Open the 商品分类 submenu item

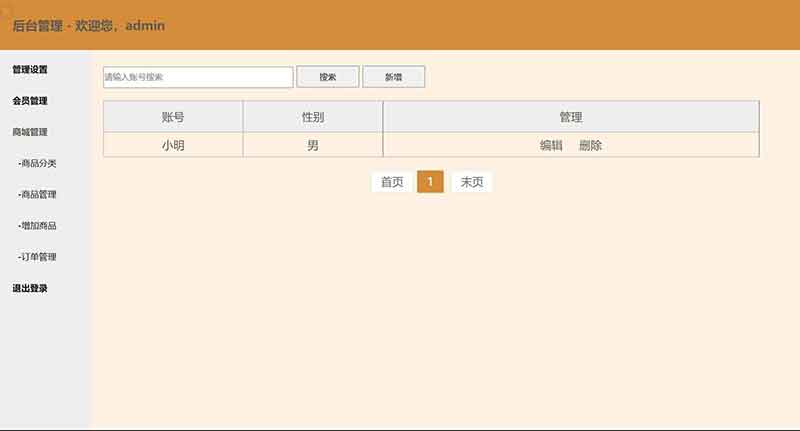point(37,163)
